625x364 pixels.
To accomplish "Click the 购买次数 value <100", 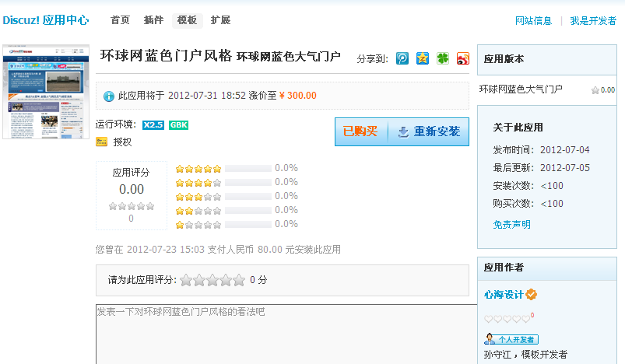I will click(x=552, y=204).
